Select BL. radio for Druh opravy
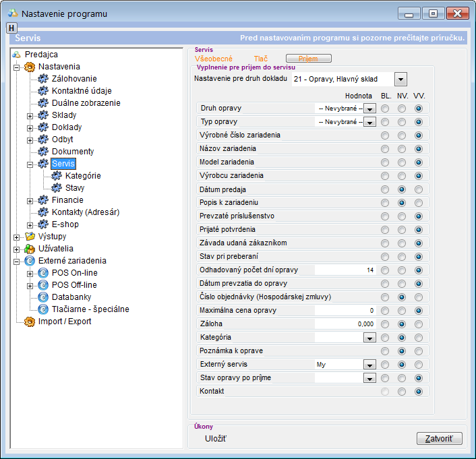Image resolution: width=476 pixels, height=459 pixels. [385, 109]
